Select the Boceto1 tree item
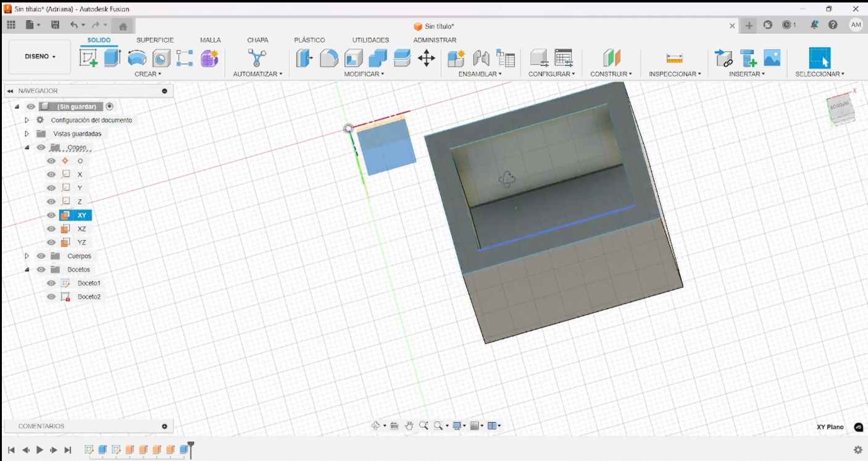This screenshot has width=868, height=461. [x=89, y=283]
